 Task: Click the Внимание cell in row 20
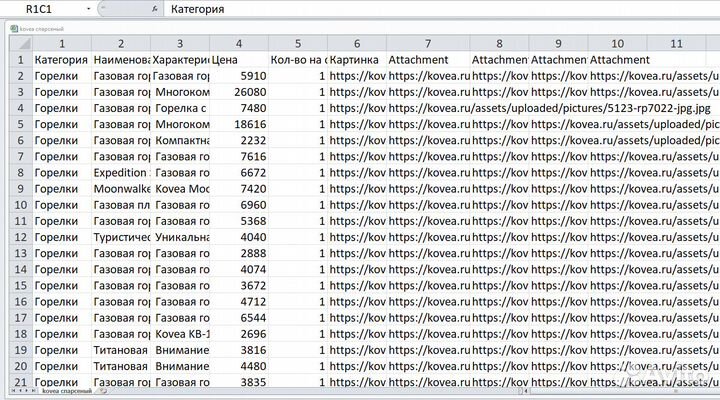180,366
